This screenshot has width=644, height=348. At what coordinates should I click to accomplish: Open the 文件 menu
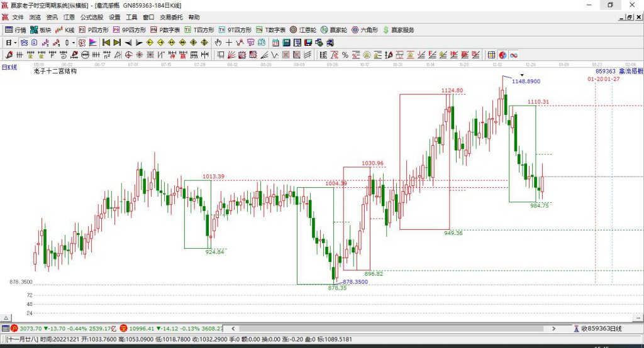click(x=18, y=17)
